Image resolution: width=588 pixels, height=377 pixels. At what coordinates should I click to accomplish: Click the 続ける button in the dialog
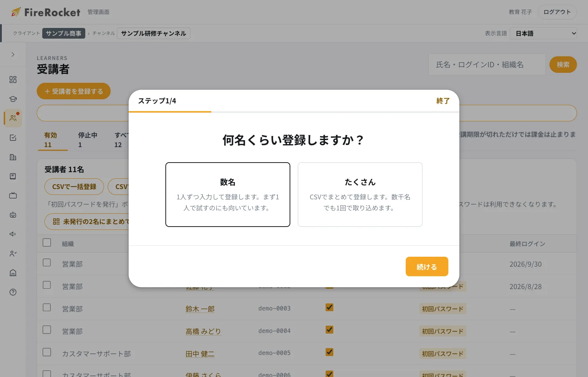[427, 267]
